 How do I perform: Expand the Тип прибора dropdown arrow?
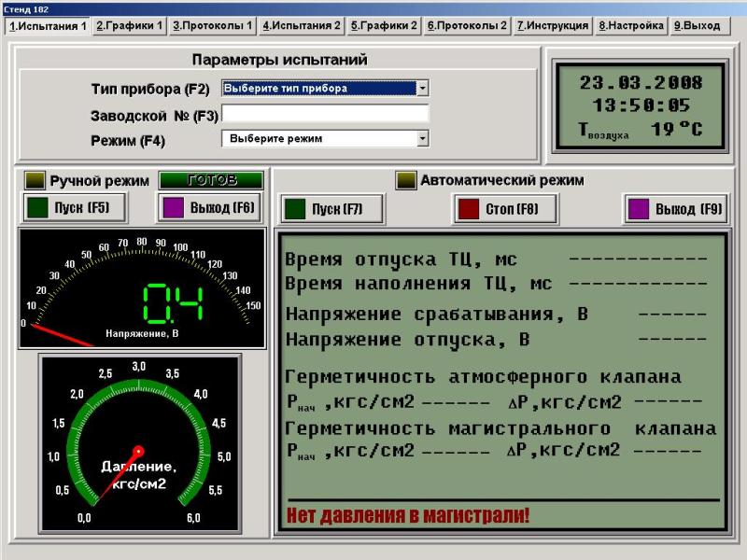point(423,89)
